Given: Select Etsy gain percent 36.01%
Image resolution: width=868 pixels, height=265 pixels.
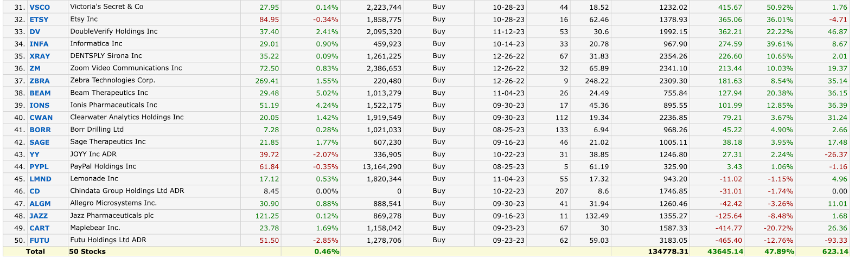Looking at the screenshot, I should click(x=780, y=20).
